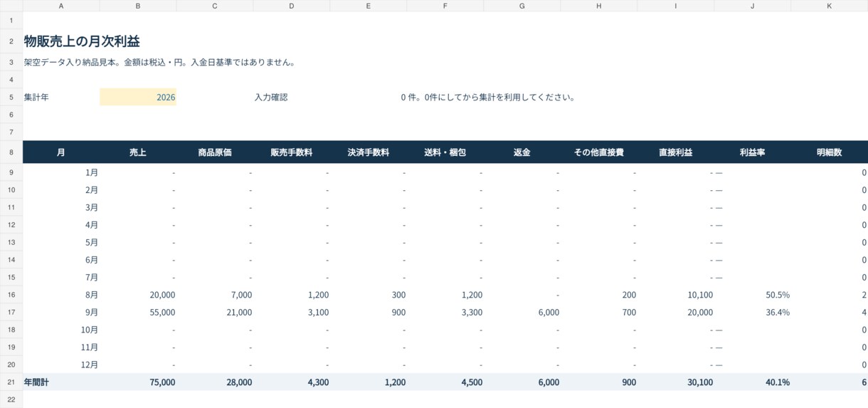868x408 pixels.
Task: Click the 0 件 confirmation message cell
Action: coord(488,98)
